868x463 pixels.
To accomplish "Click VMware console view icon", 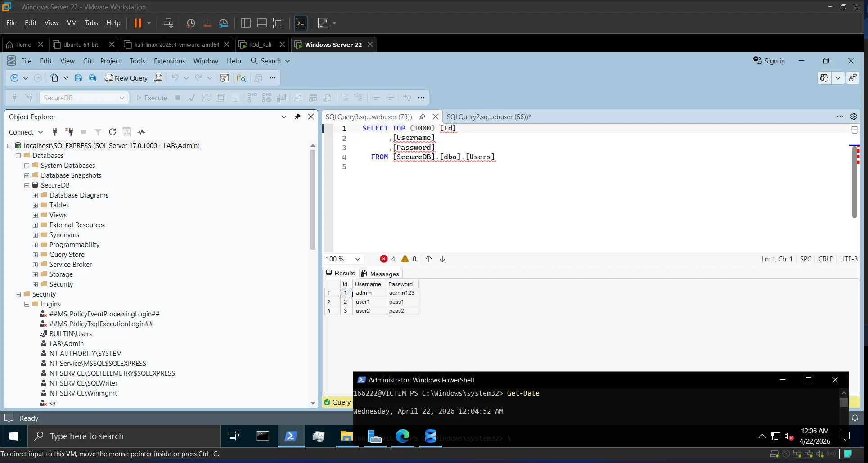I will [x=301, y=23].
